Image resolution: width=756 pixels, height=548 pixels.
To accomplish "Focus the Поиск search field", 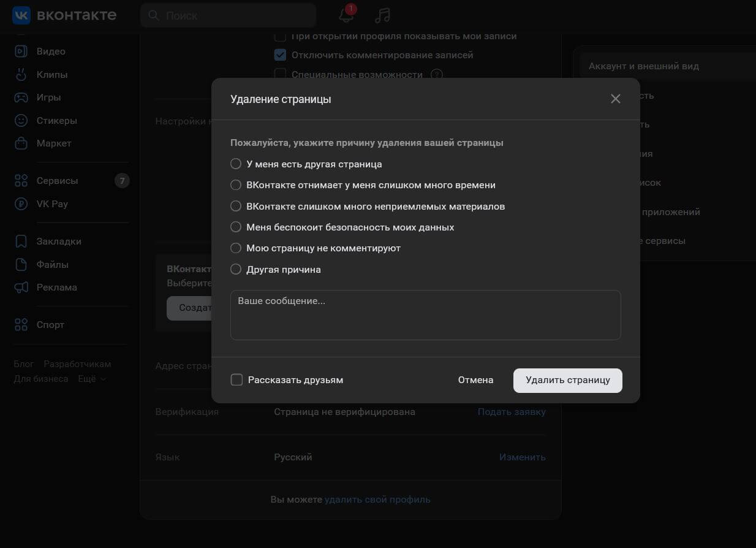I will tap(228, 15).
